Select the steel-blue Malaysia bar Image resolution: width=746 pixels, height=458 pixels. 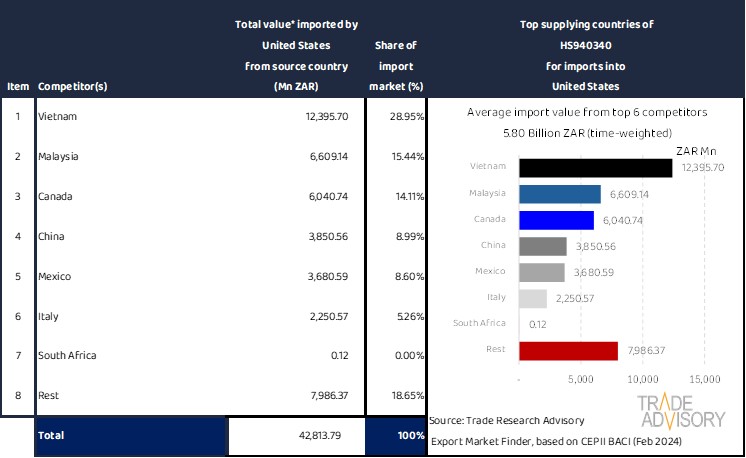(560, 193)
